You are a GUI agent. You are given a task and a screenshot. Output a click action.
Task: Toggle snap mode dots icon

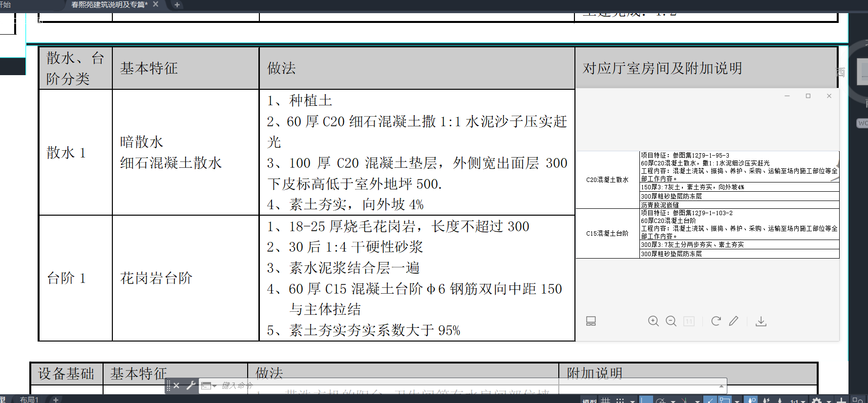click(620, 400)
